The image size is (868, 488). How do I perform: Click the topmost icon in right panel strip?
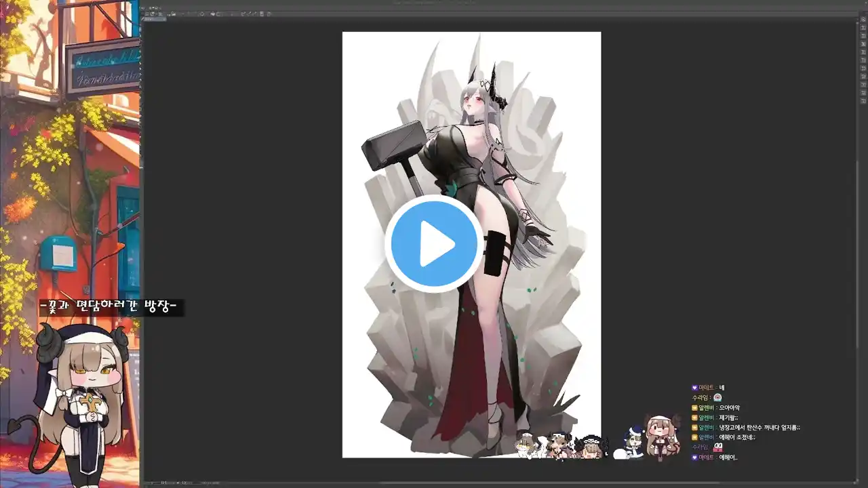[863, 18]
